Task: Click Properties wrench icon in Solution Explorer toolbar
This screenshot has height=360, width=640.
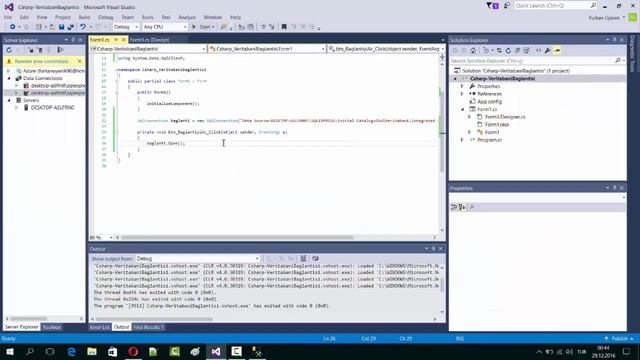Action: [547, 51]
